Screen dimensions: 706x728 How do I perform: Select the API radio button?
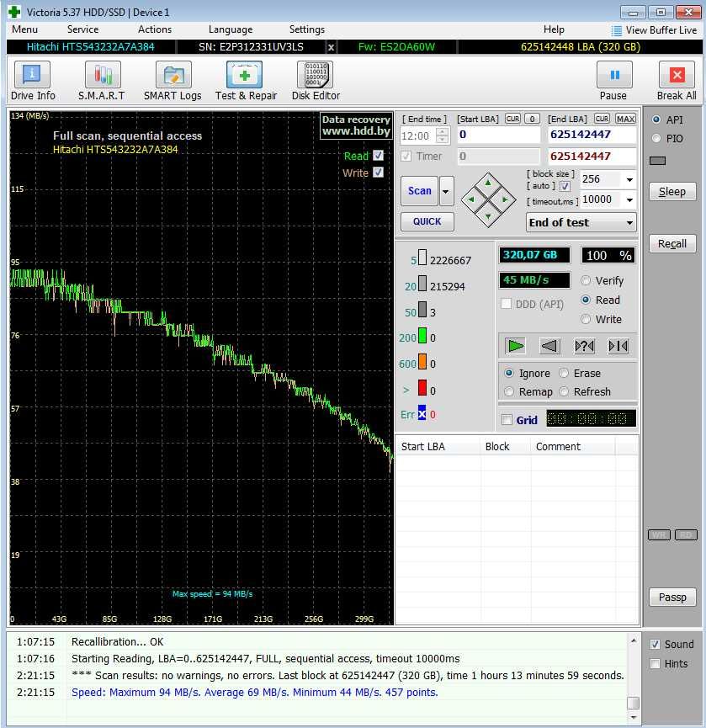click(656, 120)
